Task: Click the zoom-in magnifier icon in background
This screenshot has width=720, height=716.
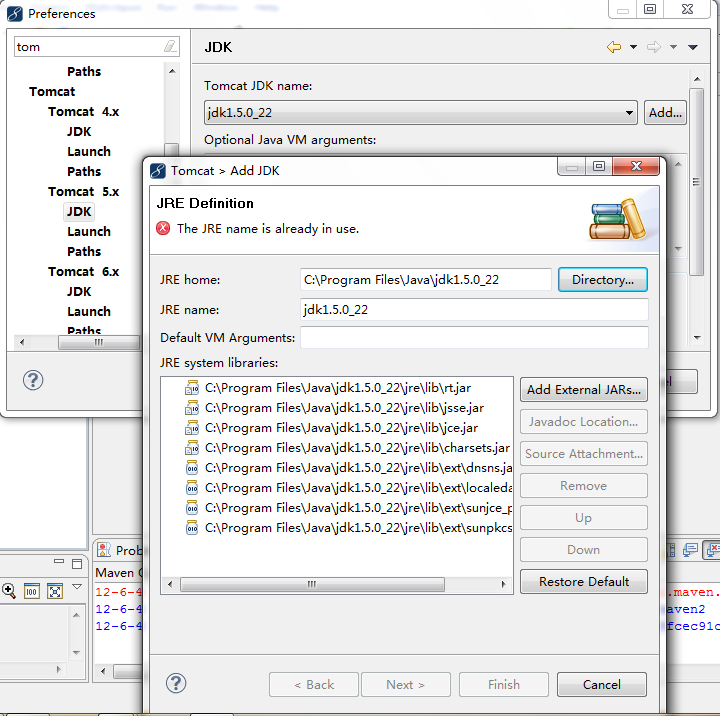Action: point(9,591)
